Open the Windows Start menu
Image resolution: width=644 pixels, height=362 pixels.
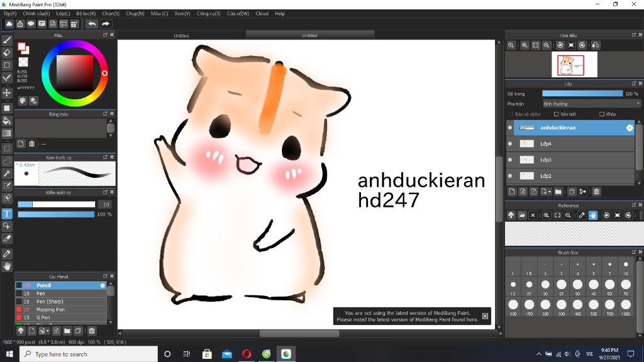point(9,354)
